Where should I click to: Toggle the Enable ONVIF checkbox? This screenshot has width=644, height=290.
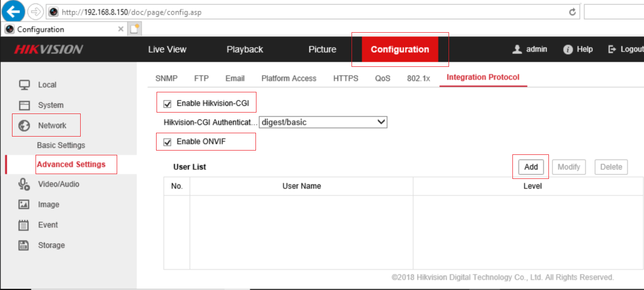coord(168,142)
